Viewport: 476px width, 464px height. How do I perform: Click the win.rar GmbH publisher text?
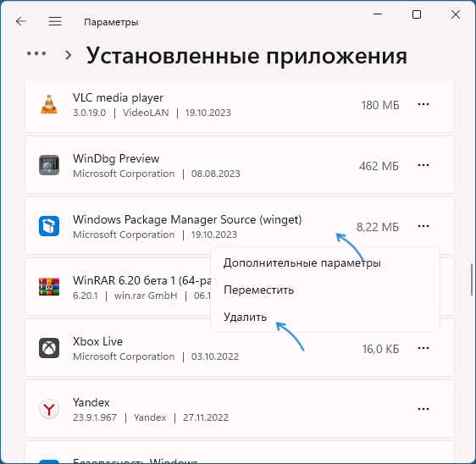146,296
